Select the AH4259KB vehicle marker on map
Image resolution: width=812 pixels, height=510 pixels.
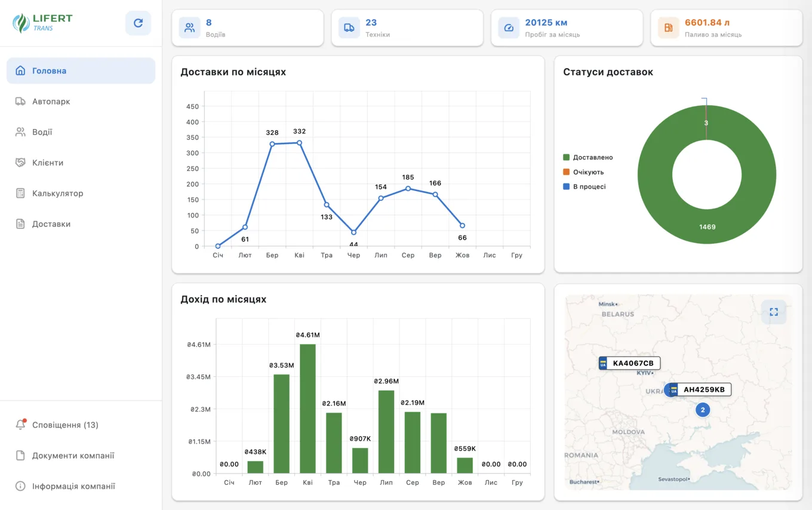700,390
